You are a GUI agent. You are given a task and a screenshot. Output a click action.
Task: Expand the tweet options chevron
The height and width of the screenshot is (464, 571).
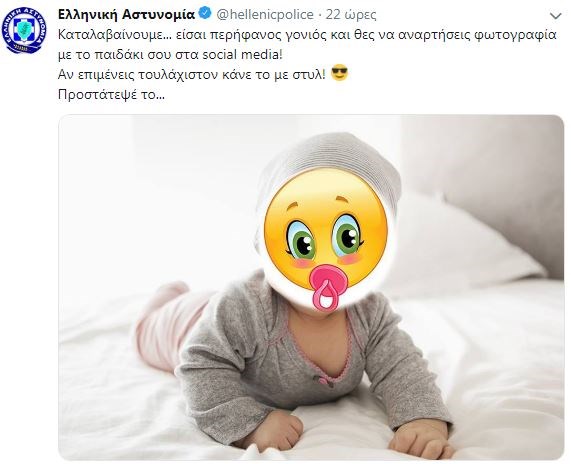click(556, 16)
